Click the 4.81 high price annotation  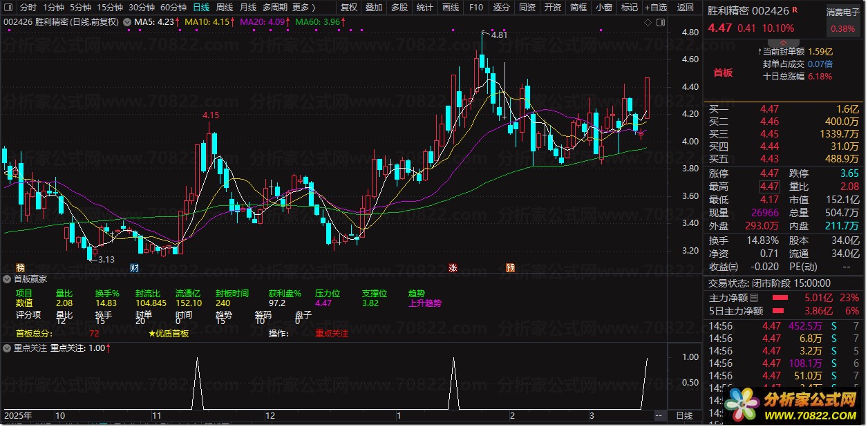(x=499, y=35)
